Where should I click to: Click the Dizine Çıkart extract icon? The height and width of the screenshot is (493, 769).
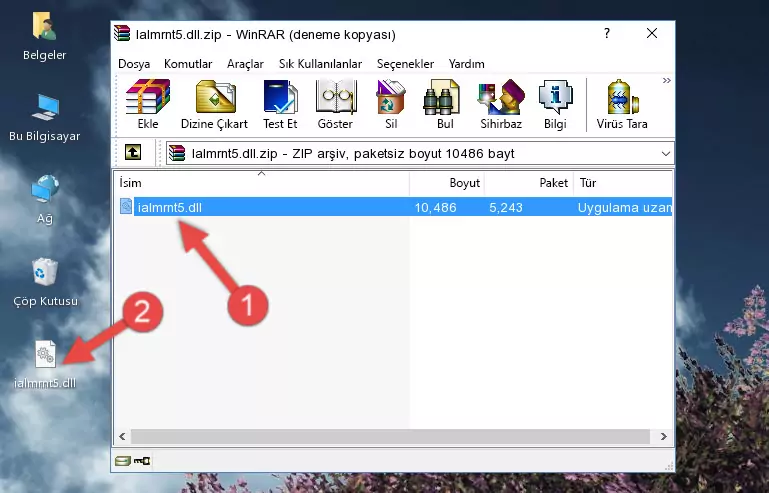point(214,104)
